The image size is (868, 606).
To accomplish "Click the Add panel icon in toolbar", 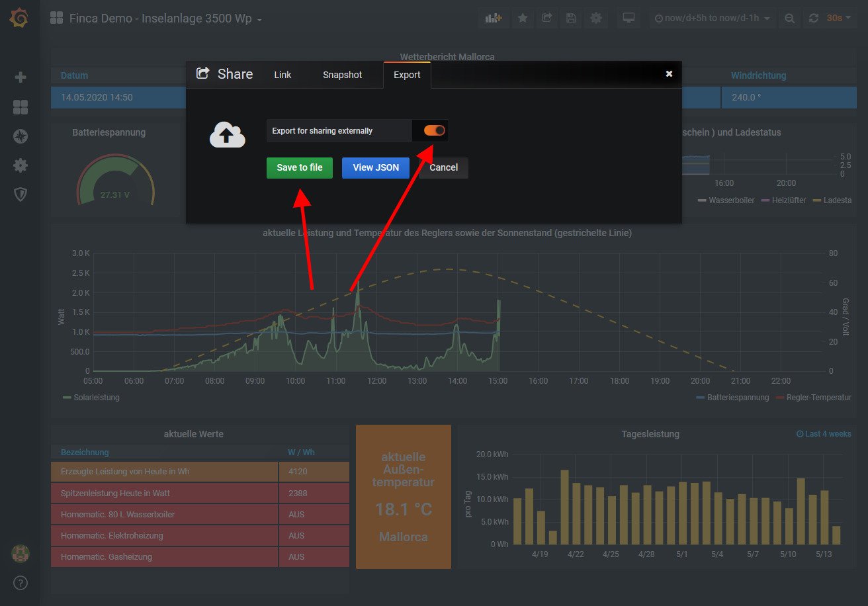I will 494,19.
